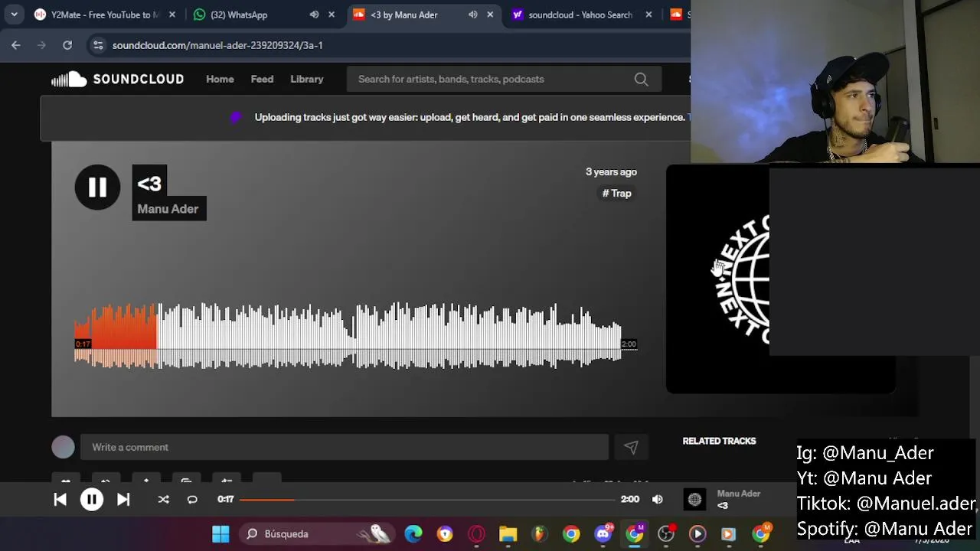
Task: Click the 'Uploading tracks just got way easier' banner
Action: coord(469,117)
